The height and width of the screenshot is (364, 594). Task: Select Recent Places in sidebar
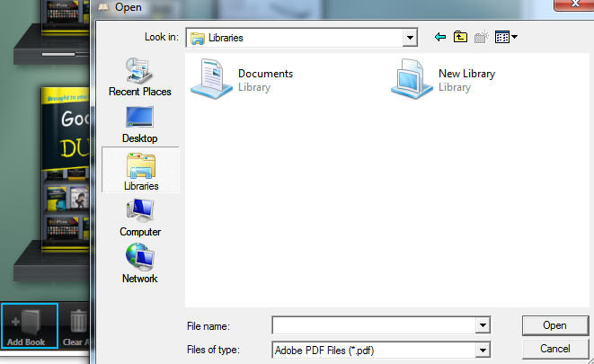(140, 77)
